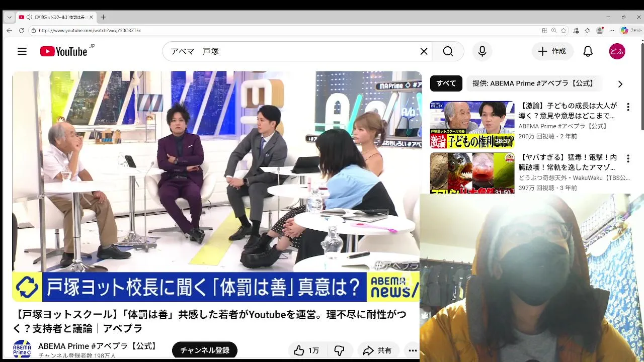Open the browser profile icon
The image size is (644, 362).
[599, 30]
